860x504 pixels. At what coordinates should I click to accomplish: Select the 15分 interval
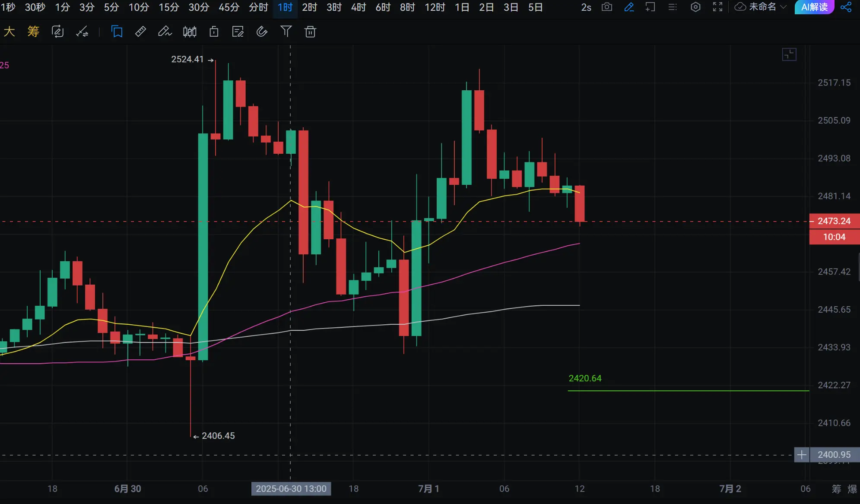pyautogui.click(x=169, y=7)
